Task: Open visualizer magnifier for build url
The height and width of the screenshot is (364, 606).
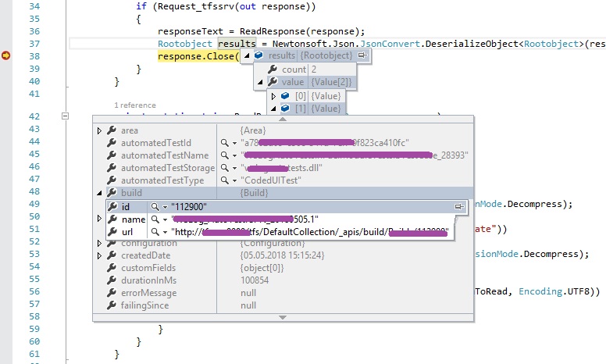Action: tap(155, 232)
